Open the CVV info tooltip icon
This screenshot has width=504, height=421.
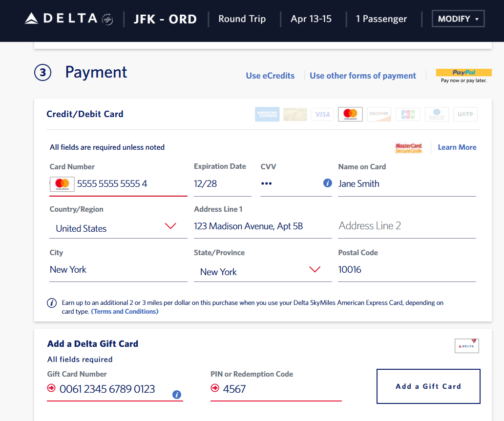point(328,183)
